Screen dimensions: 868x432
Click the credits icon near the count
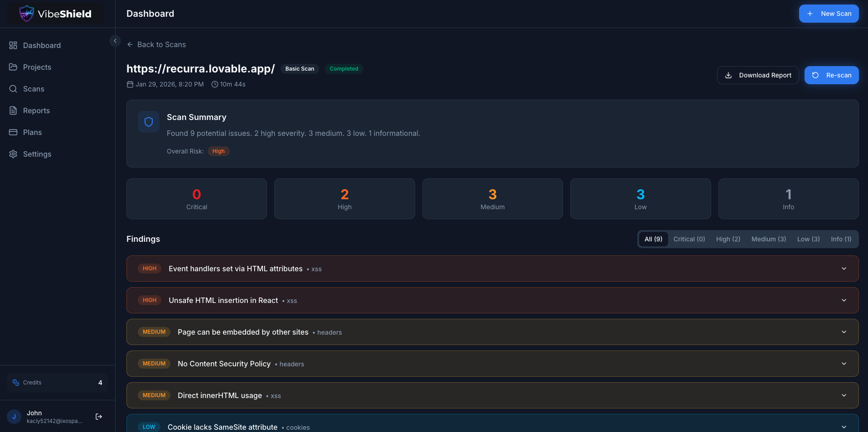click(16, 383)
